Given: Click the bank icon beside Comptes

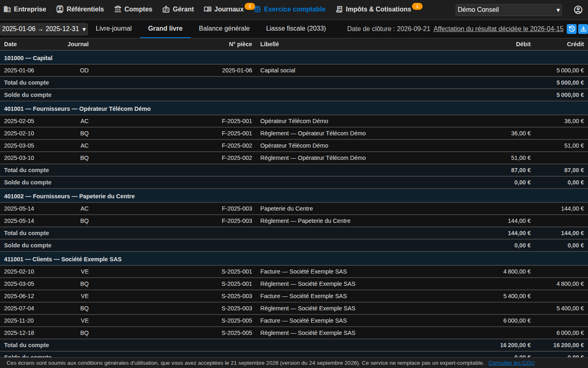Looking at the screenshot, I should [118, 9].
